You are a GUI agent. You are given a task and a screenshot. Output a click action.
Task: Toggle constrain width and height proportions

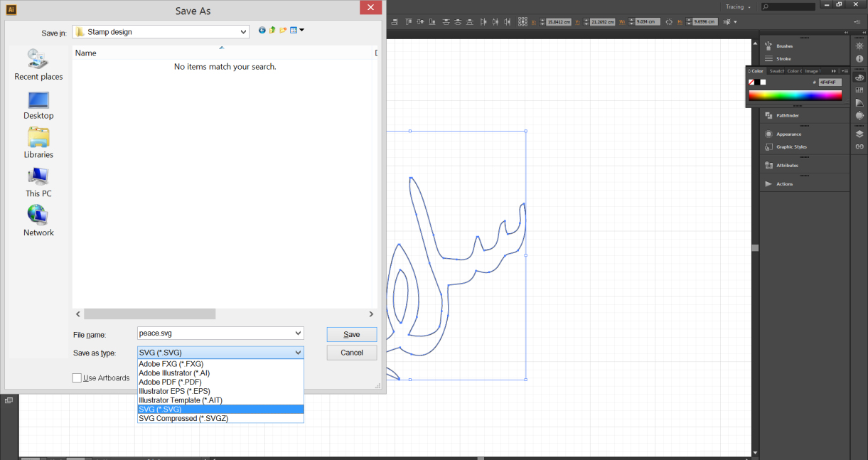click(669, 22)
